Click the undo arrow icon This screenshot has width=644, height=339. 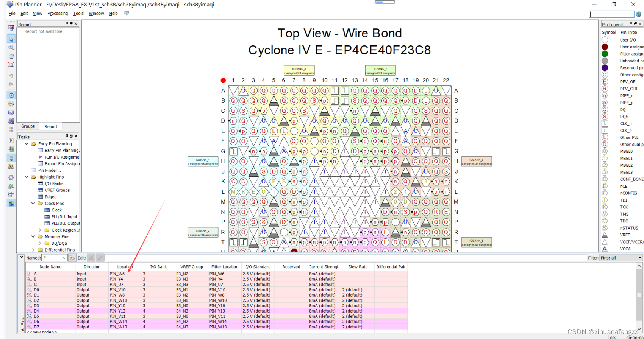coord(11,76)
